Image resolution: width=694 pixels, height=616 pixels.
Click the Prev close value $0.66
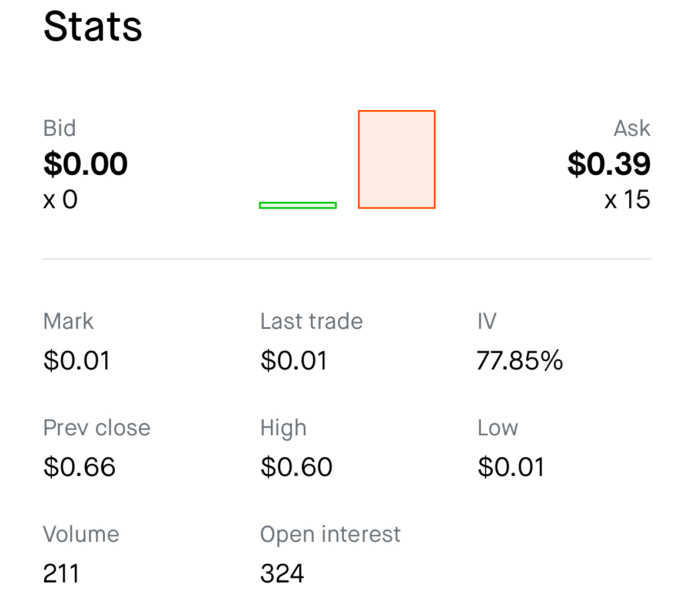point(79,467)
